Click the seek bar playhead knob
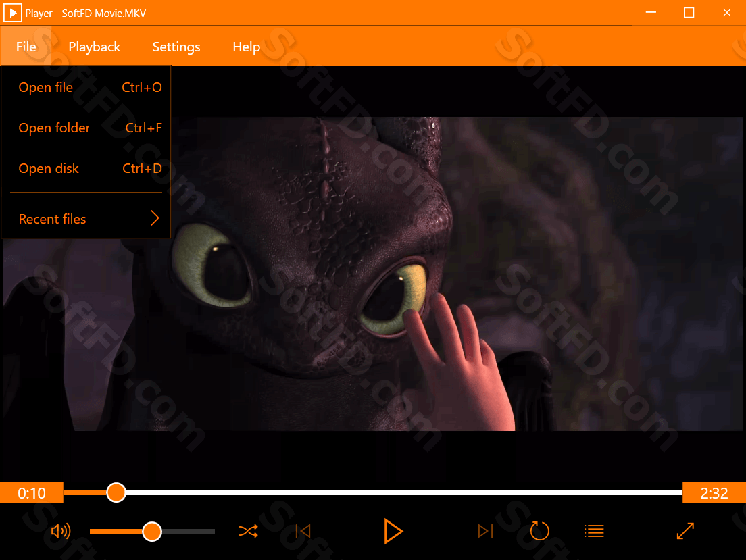This screenshot has width=746, height=560. coord(116,492)
